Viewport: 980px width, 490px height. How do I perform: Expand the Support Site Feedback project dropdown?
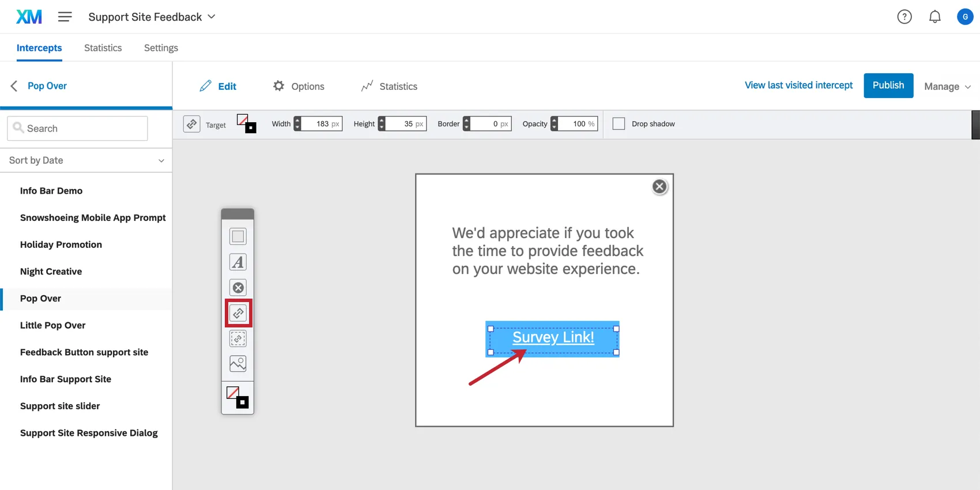[x=152, y=17]
